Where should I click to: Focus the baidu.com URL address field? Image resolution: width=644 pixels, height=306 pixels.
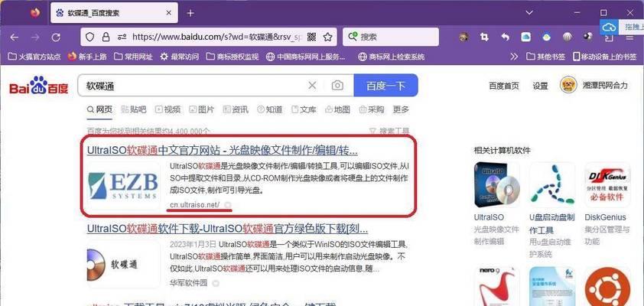(x=217, y=37)
